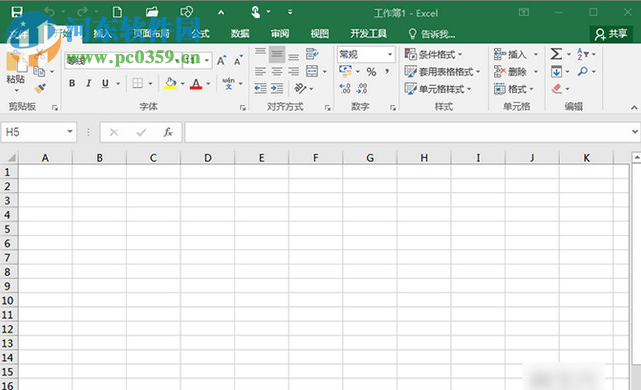
Task: Click the Decrease Indent icon
Action: [260, 88]
